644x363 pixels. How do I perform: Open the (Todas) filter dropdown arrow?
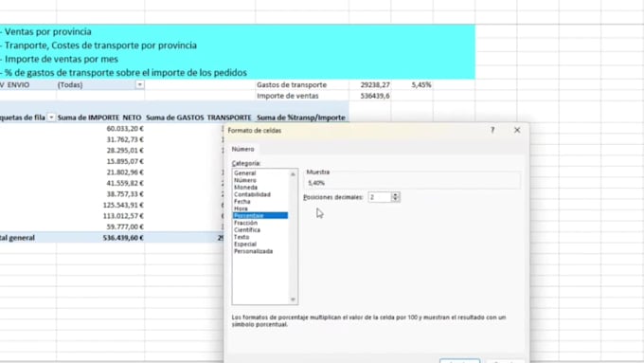[x=139, y=84]
